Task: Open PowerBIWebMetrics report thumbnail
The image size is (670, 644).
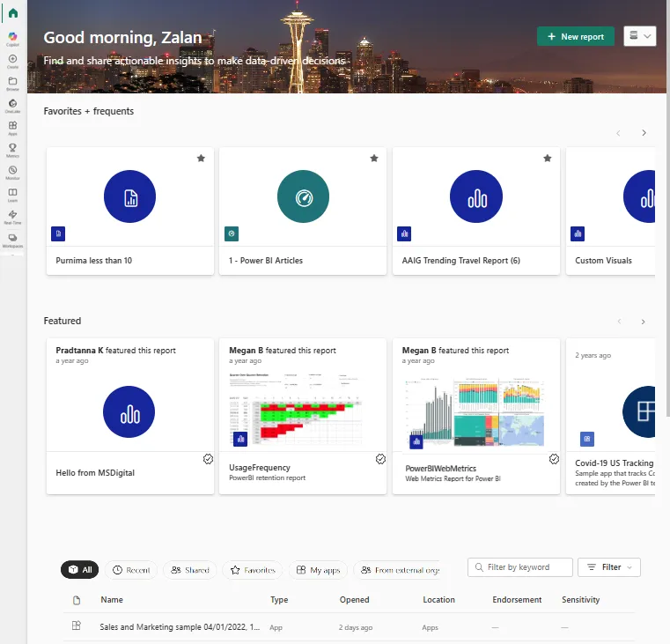Action: click(x=475, y=411)
